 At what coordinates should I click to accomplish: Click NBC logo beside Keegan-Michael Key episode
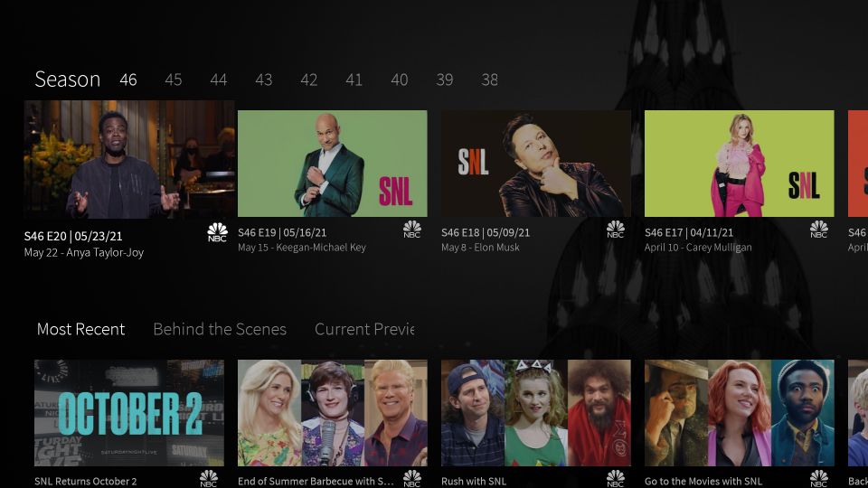click(x=412, y=230)
